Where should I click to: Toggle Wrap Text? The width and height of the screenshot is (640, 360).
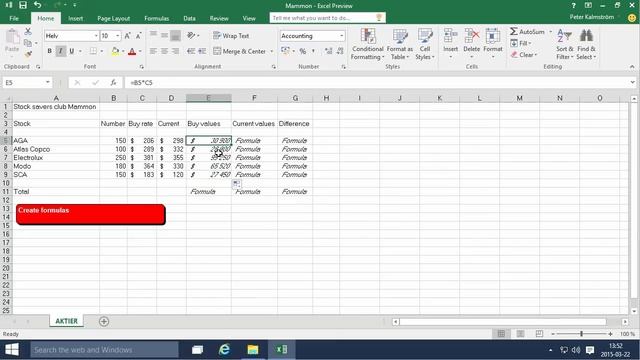[231, 36]
